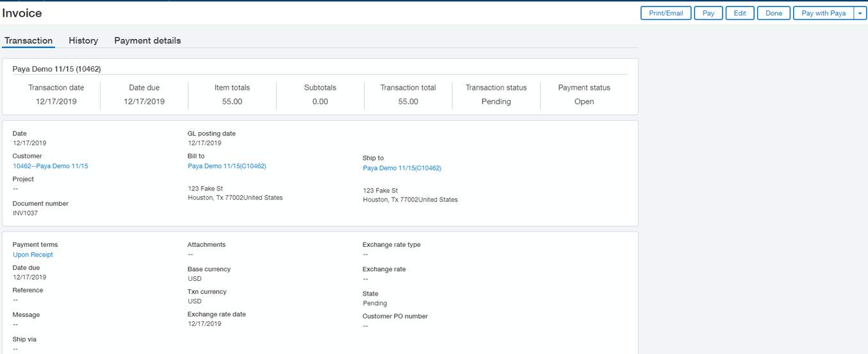Expand the dropdown arrow beside Pay with Paya
868x354 pixels.
tap(860, 13)
